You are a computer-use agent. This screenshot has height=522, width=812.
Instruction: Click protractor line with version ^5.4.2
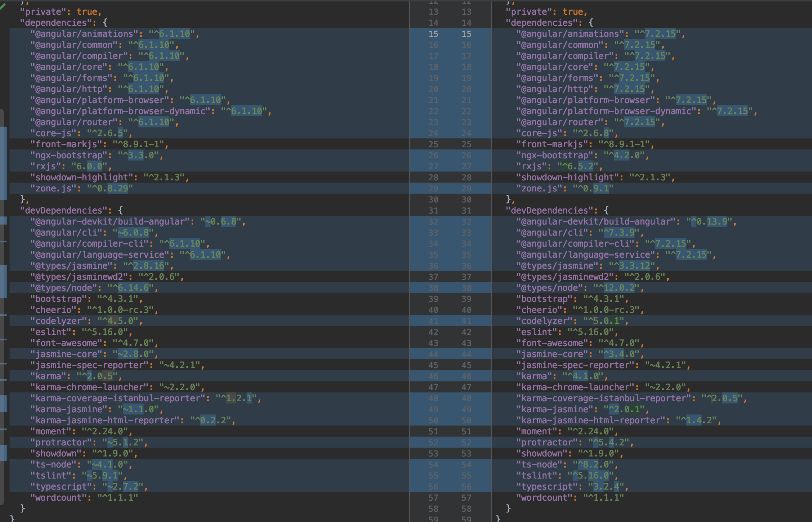tap(575, 442)
